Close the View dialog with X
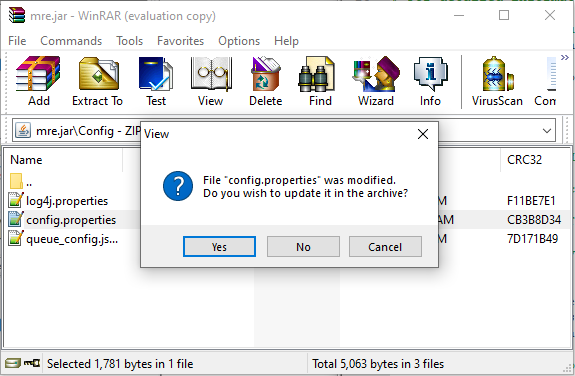 tap(423, 134)
